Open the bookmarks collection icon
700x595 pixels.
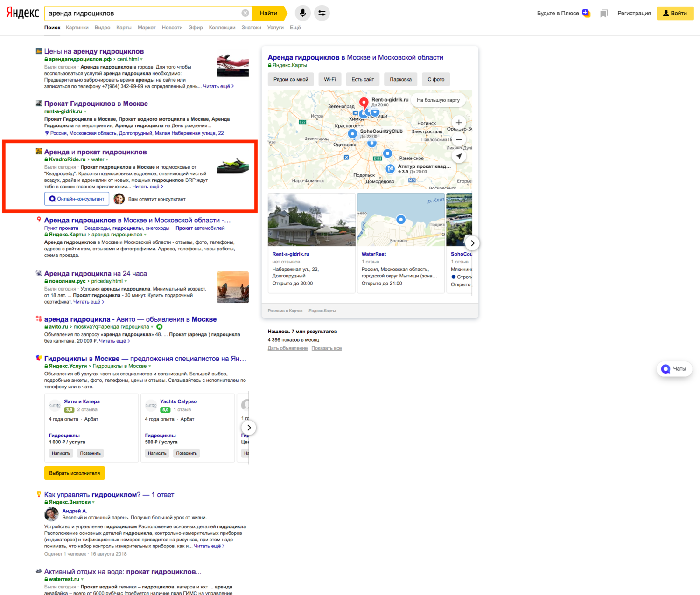tap(604, 14)
